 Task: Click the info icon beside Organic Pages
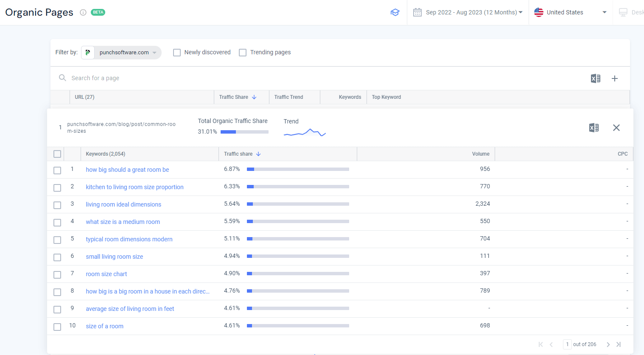(x=83, y=12)
